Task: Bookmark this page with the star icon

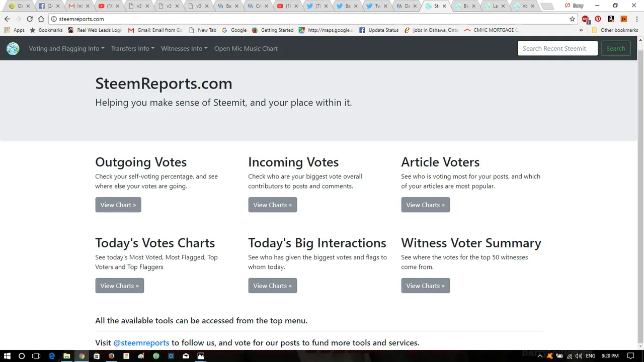Action: 572,19
